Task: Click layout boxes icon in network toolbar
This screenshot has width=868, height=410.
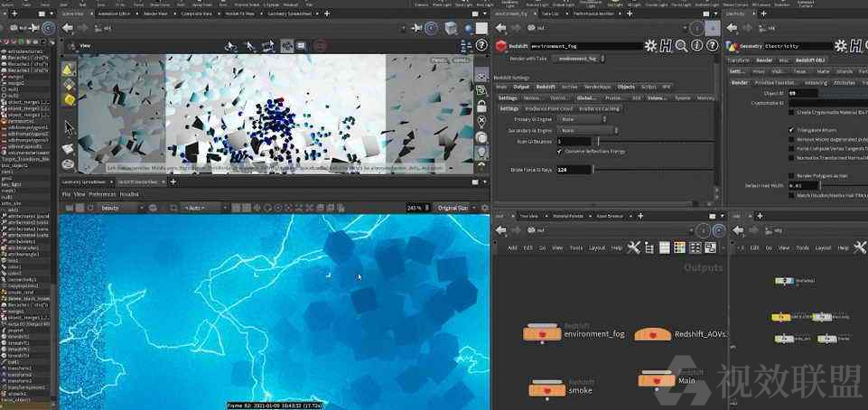Action: coord(695,247)
